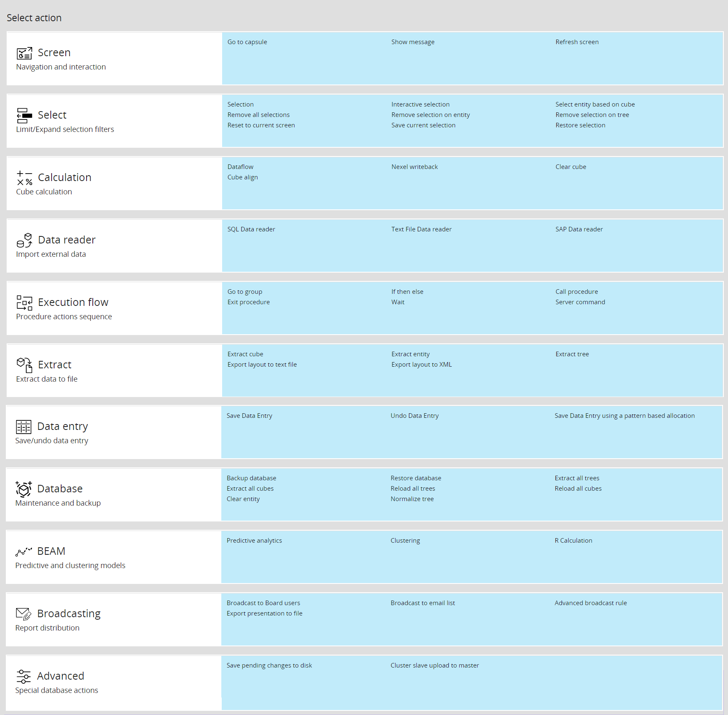Choose Select entity based on cube
Screen dimensions: 728x715
point(595,104)
